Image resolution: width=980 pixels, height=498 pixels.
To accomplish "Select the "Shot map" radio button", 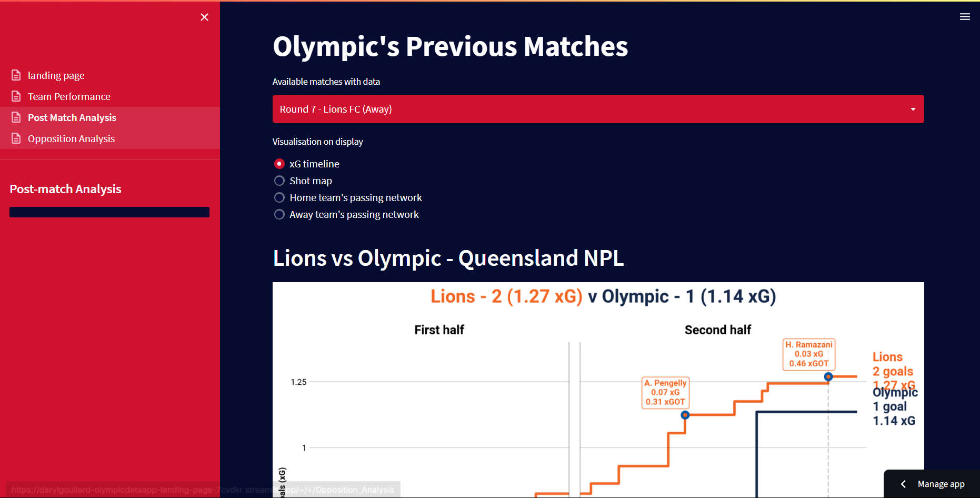I will click(279, 181).
